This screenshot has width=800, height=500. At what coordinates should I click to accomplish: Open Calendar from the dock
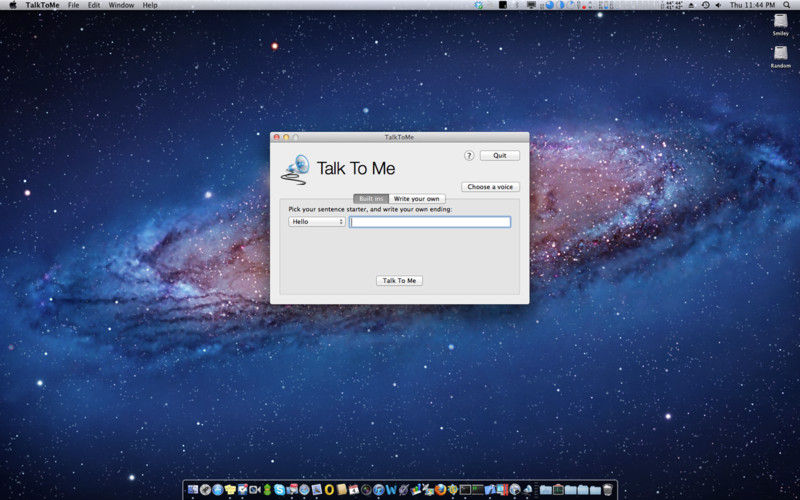(x=354, y=490)
